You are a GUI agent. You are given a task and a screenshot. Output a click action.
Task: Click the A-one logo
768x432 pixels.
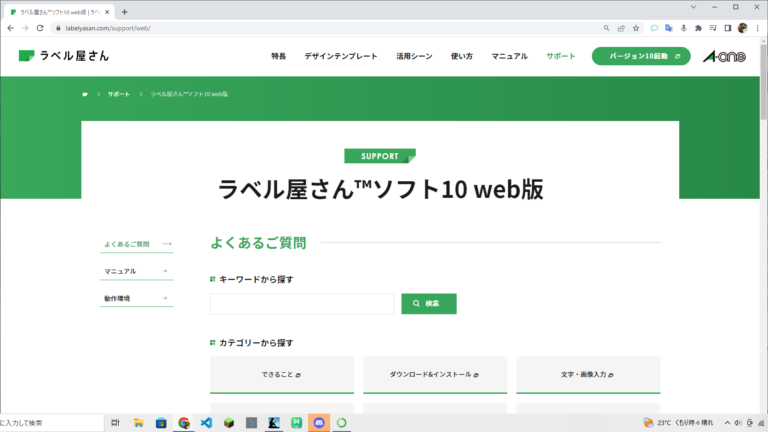pyautogui.click(x=723, y=56)
